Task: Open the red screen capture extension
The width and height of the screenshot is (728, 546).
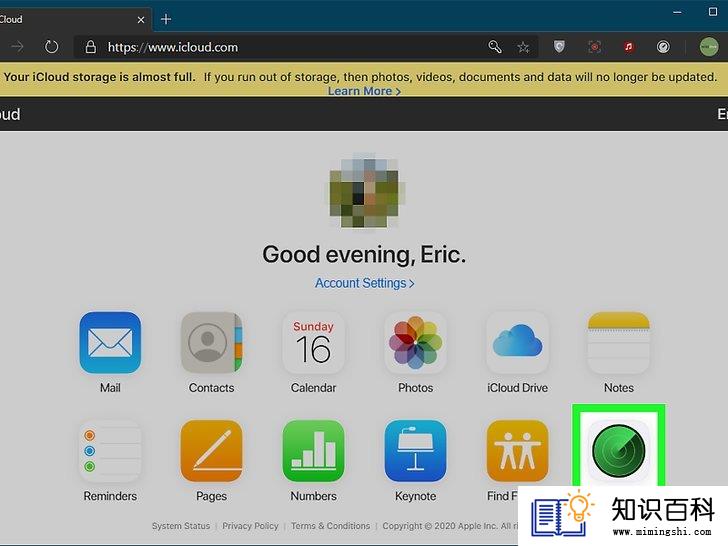Action: click(594, 47)
